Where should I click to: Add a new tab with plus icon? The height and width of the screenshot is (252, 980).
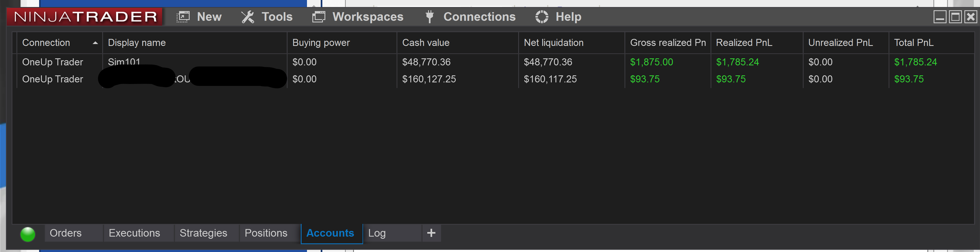click(x=431, y=233)
